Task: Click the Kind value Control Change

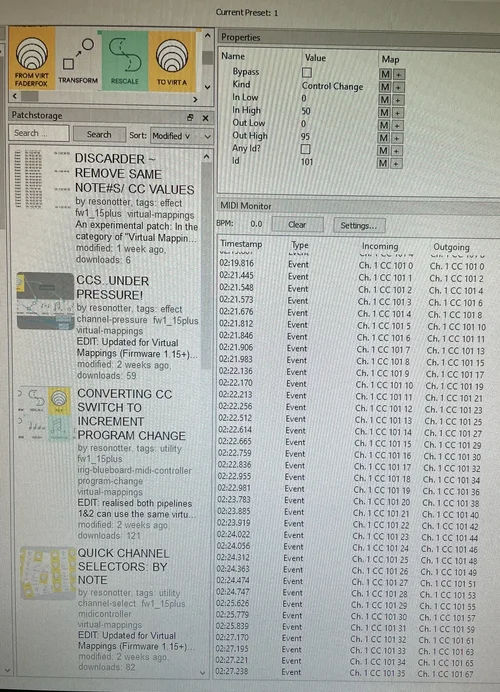Action: [x=332, y=86]
